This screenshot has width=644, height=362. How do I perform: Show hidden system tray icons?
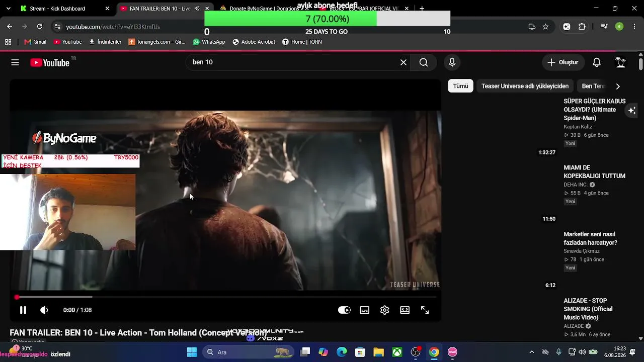[x=532, y=352]
